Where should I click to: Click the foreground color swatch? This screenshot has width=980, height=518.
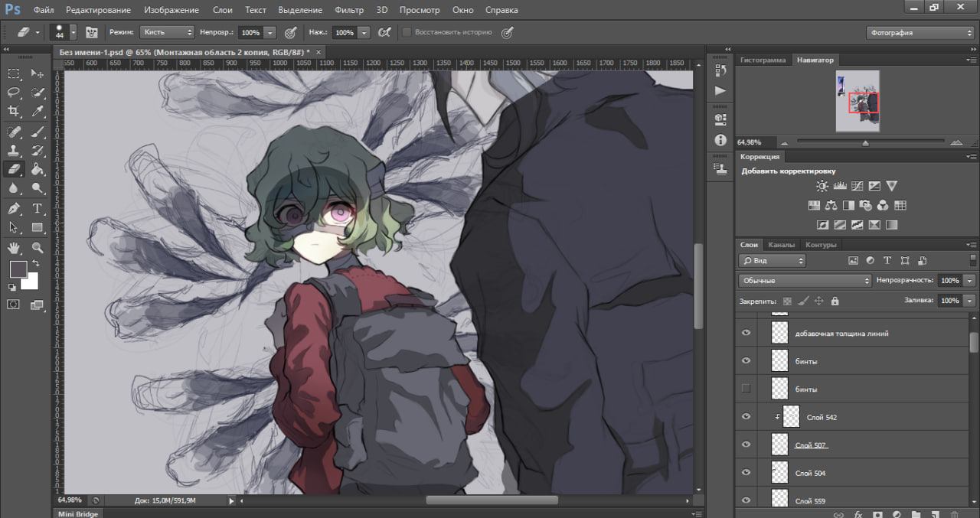[18, 269]
